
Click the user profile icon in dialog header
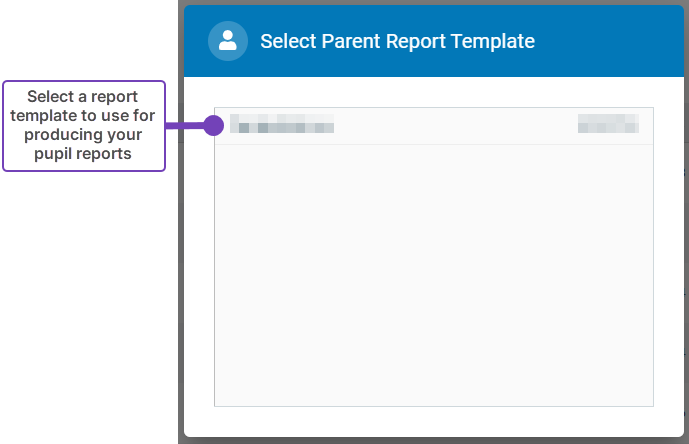pos(228,41)
